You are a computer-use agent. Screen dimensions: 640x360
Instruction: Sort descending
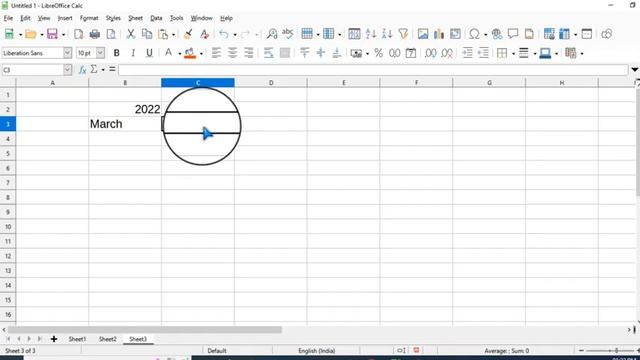387,34
